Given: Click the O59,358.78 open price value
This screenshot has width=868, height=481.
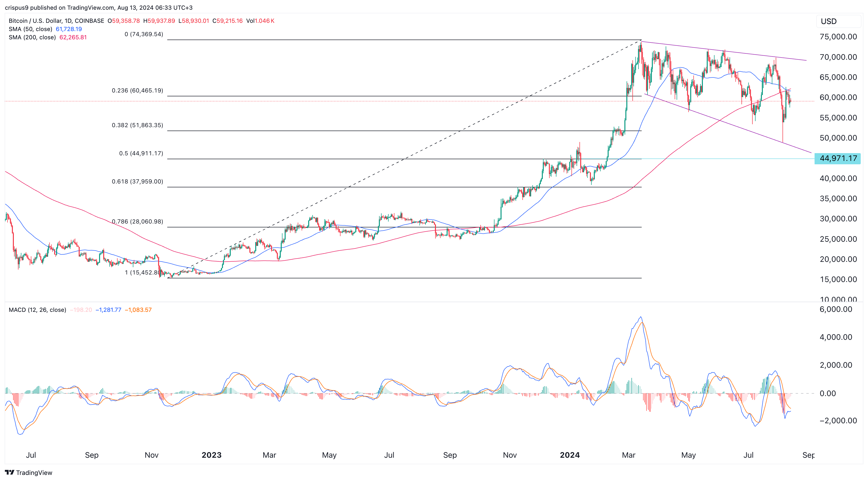Looking at the screenshot, I should pyautogui.click(x=124, y=21).
